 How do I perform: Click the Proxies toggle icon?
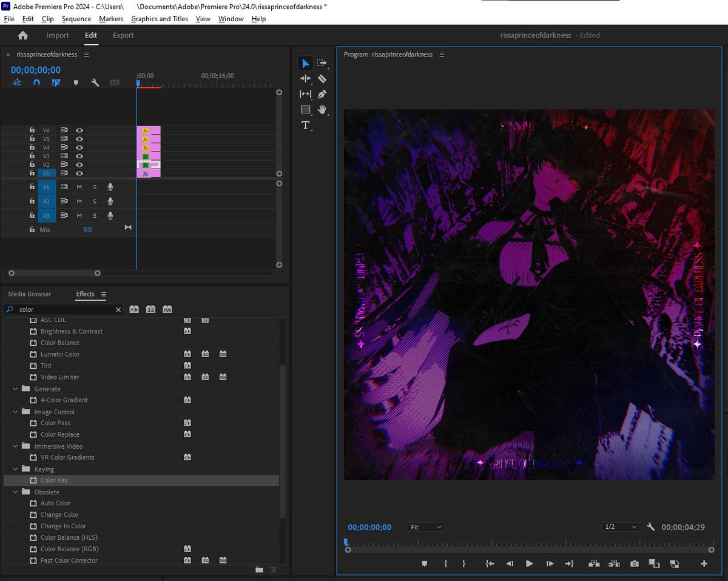[674, 563]
